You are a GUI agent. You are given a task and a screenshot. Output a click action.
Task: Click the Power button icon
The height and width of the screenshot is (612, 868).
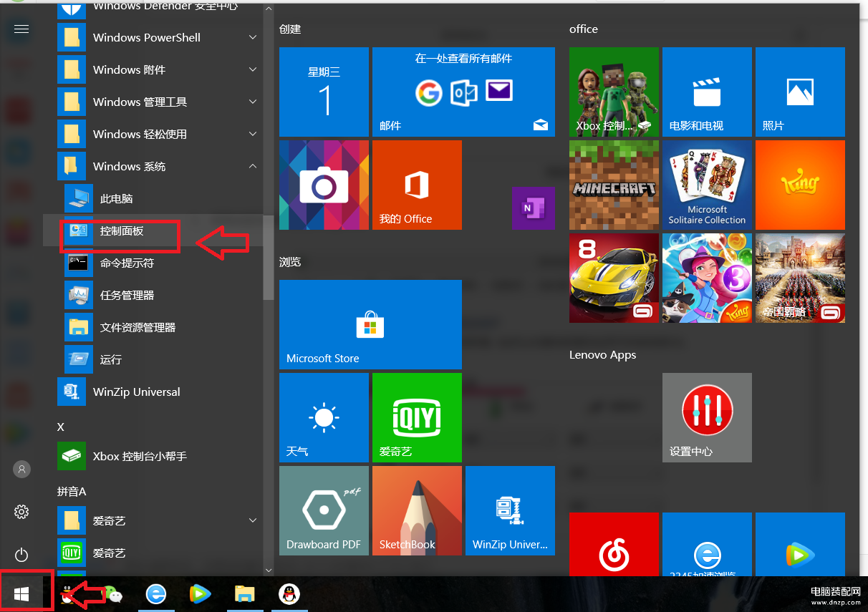point(21,555)
